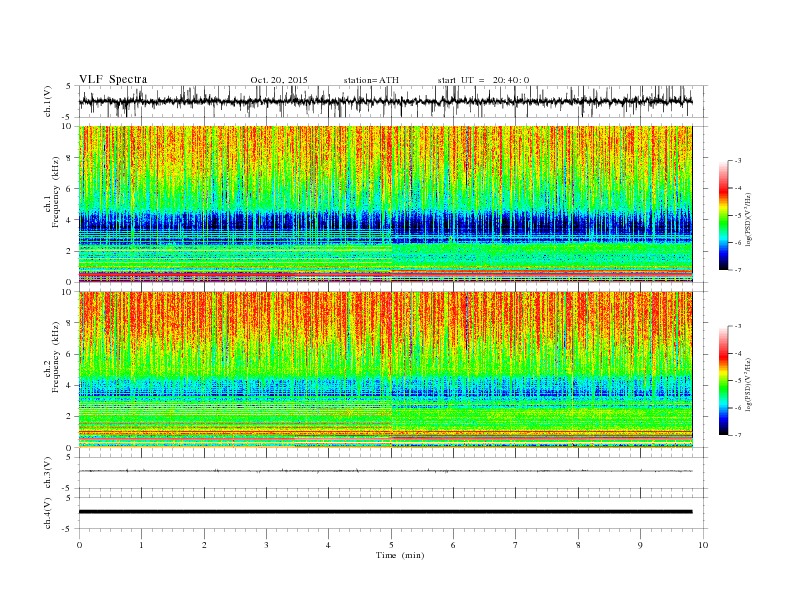Click the thick black ch.4 trace
792x612 pixels.
[x=385, y=512]
